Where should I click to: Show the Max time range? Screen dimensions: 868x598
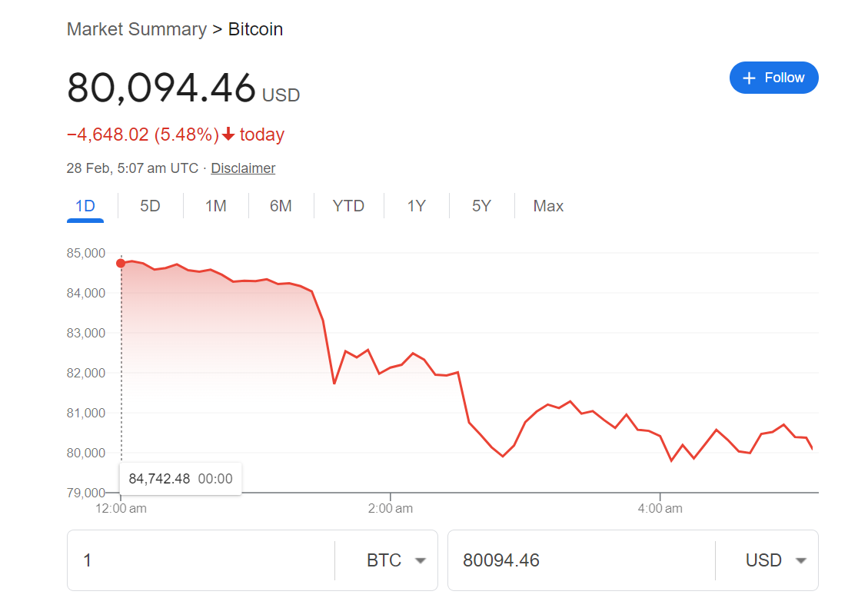coord(548,206)
